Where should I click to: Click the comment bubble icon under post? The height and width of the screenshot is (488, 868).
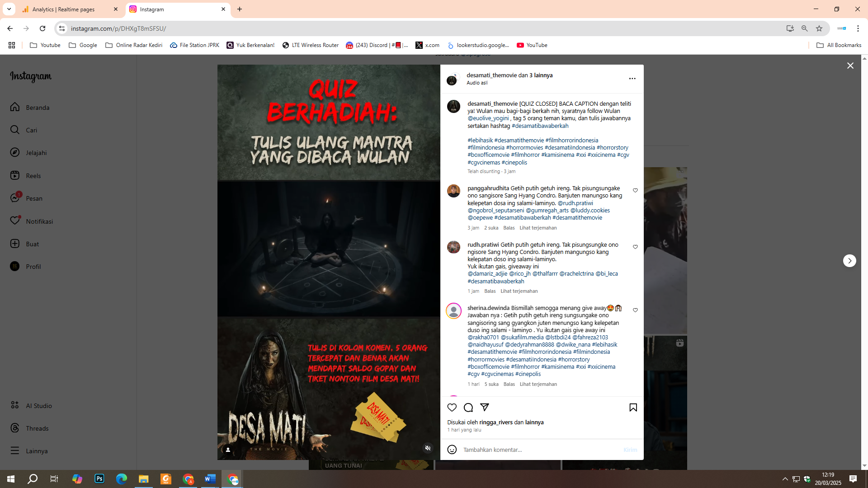click(468, 407)
